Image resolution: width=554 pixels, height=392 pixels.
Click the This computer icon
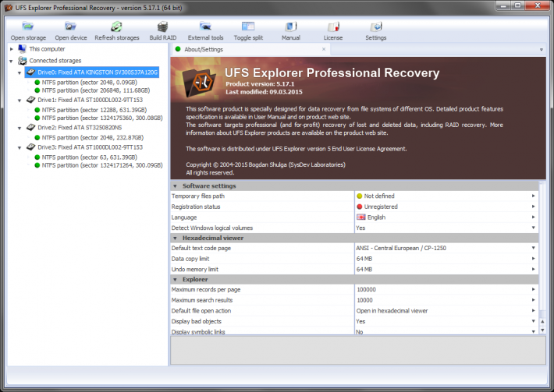(23, 48)
